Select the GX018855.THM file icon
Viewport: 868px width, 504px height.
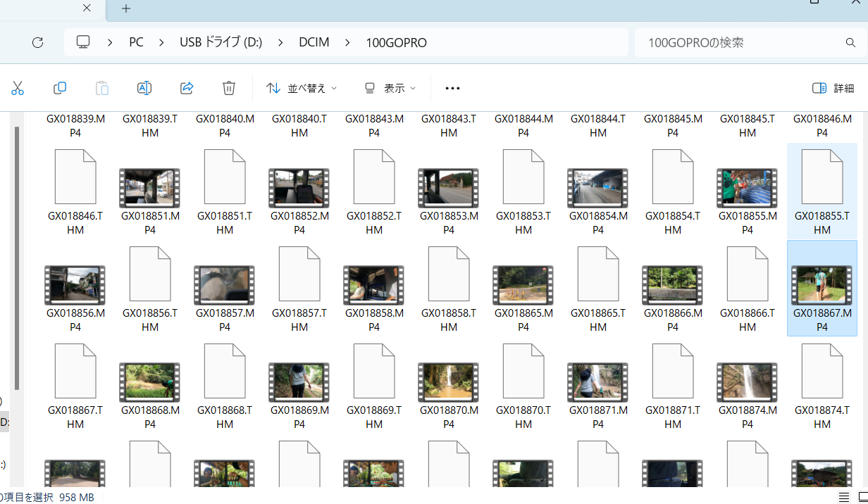(x=822, y=177)
